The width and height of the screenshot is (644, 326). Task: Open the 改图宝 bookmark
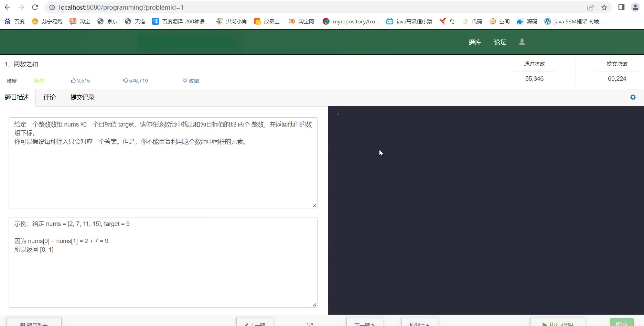[x=267, y=21]
